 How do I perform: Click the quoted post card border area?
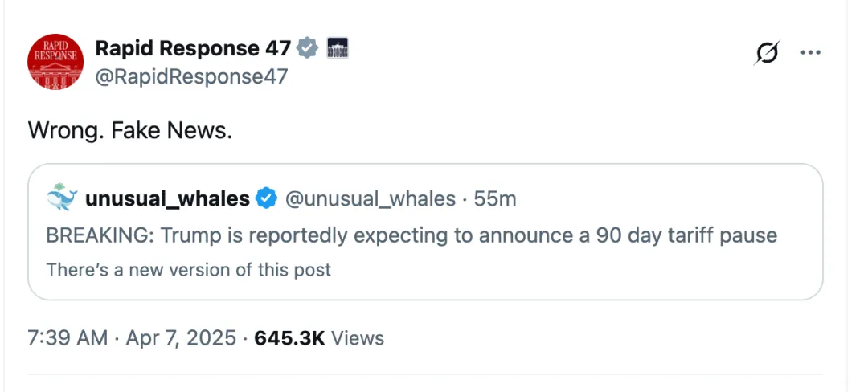click(x=425, y=231)
